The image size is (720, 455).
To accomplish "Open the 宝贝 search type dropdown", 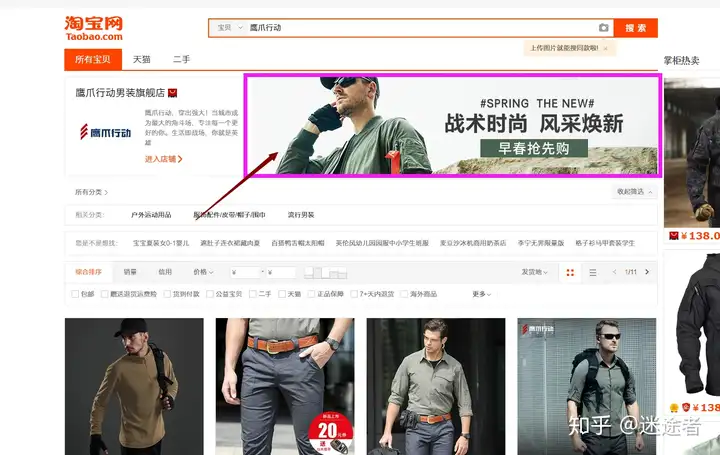I will pos(230,28).
